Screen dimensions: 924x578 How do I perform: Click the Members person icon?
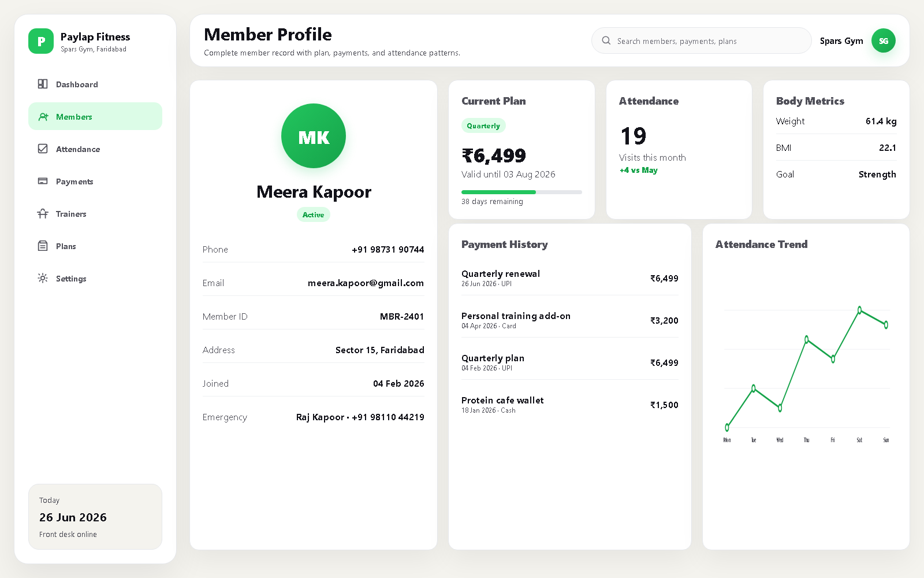[43, 116]
